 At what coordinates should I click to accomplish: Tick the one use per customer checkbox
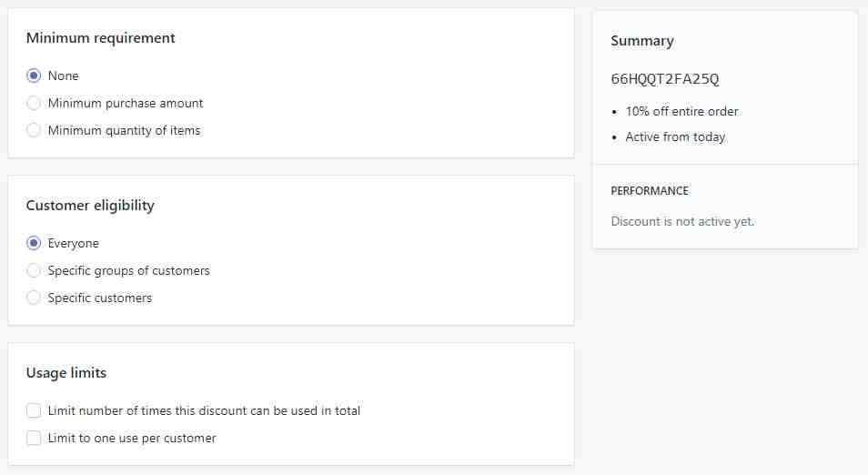[x=34, y=439]
